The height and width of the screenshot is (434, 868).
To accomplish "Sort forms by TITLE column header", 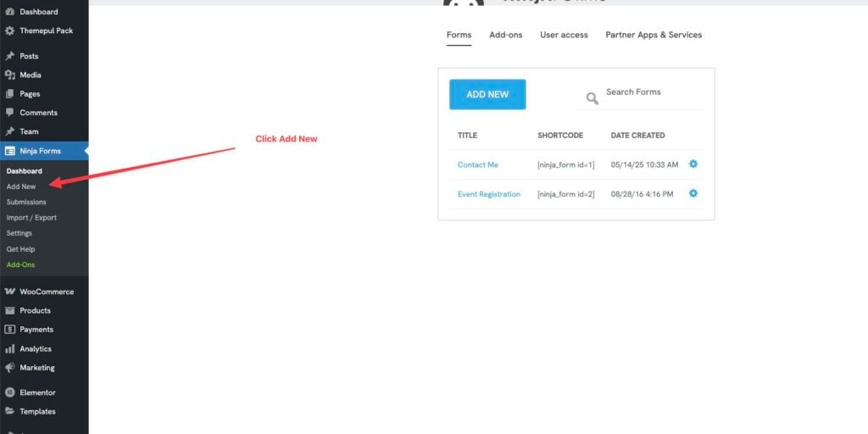I will click(x=467, y=135).
